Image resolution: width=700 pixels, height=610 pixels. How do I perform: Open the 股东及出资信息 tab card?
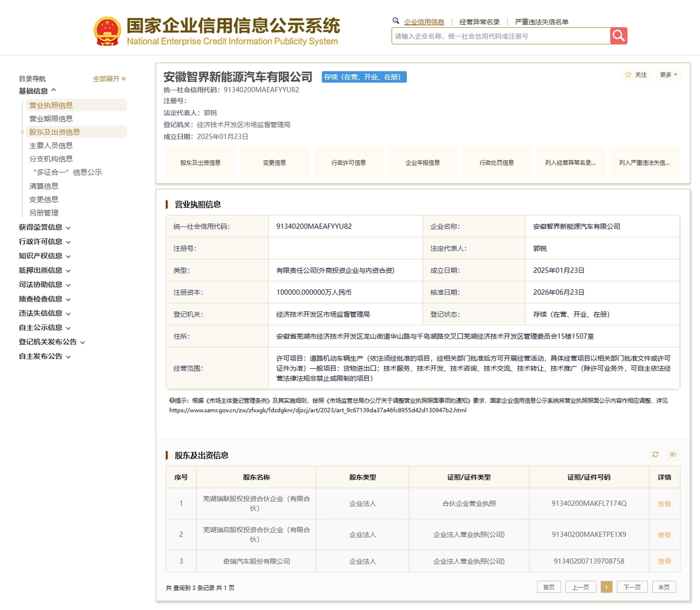coord(200,162)
